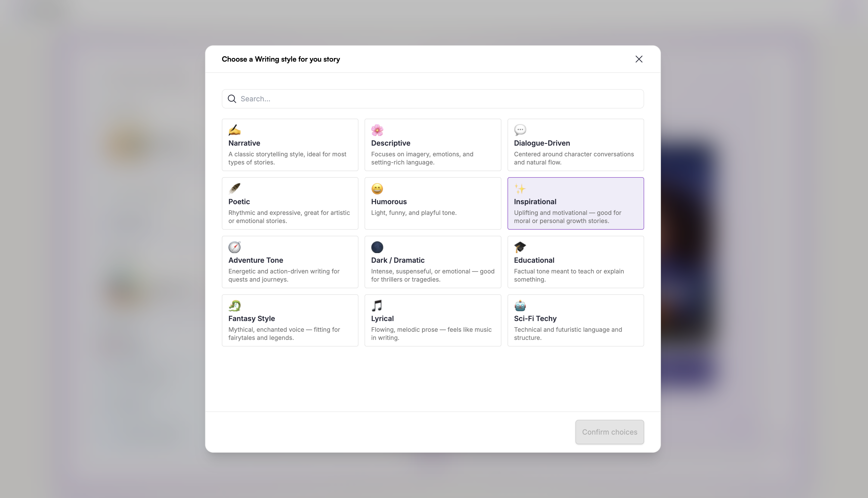Click the speech bubble Dialogue-Driven icon

coord(520,130)
